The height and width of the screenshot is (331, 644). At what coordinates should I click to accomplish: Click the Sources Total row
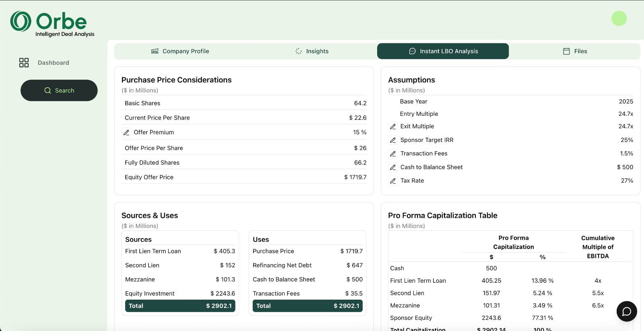(180, 306)
